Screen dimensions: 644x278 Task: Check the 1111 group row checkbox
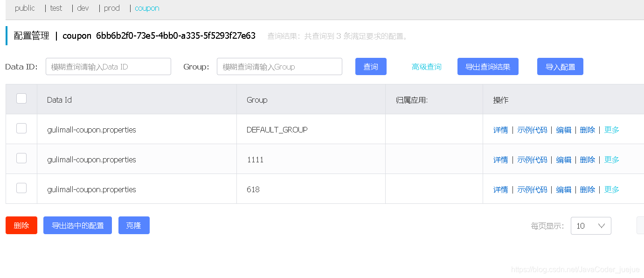click(x=21, y=158)
